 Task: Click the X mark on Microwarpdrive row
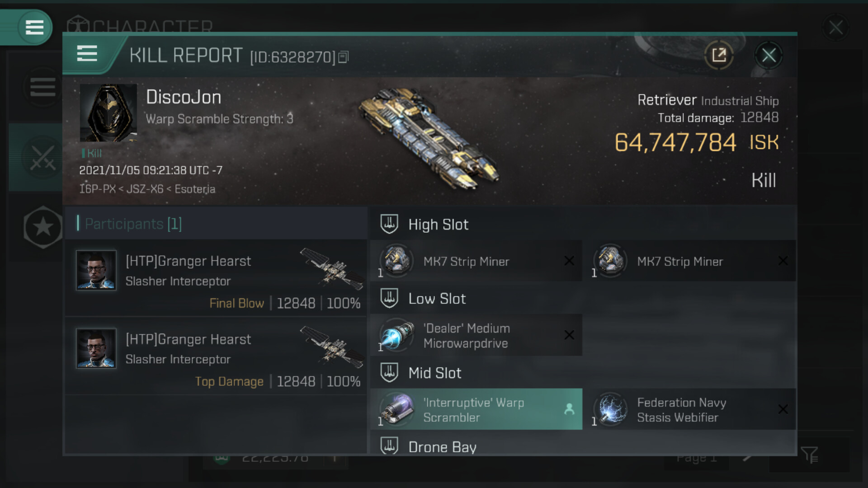(569, 335)
